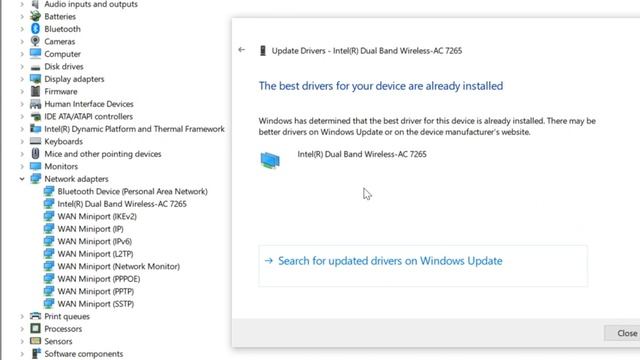Expand the Sensors branch
The image size is (640, 360).
tap(22, 341)
